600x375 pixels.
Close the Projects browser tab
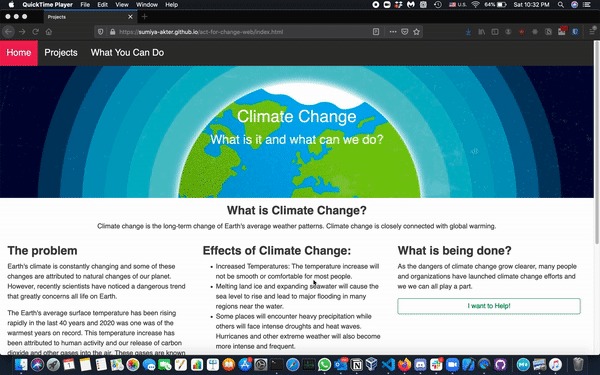coord(130,17)
